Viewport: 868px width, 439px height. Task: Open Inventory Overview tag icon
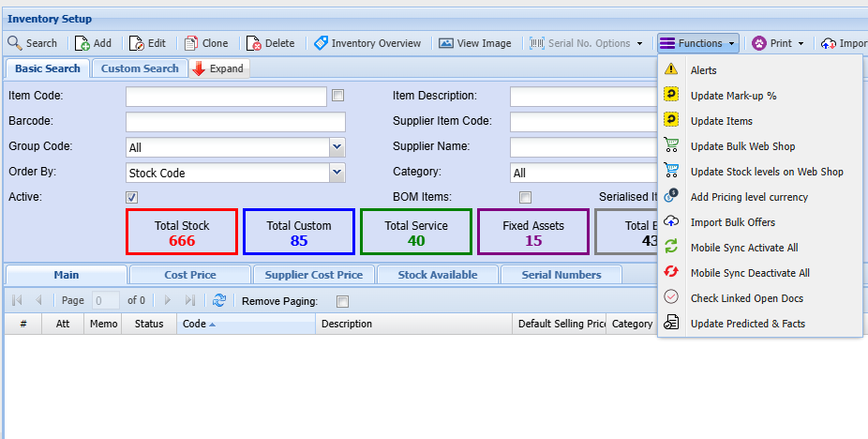point(321,43)
